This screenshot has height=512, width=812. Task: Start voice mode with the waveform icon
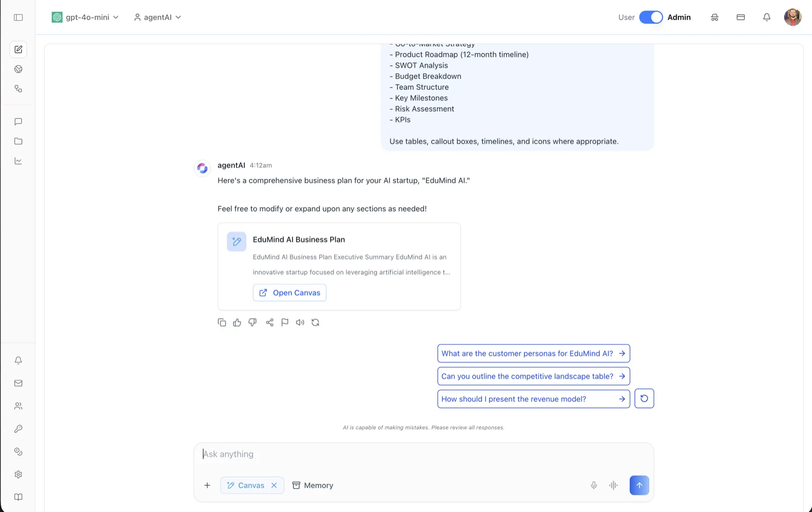[x=614, y=485]
